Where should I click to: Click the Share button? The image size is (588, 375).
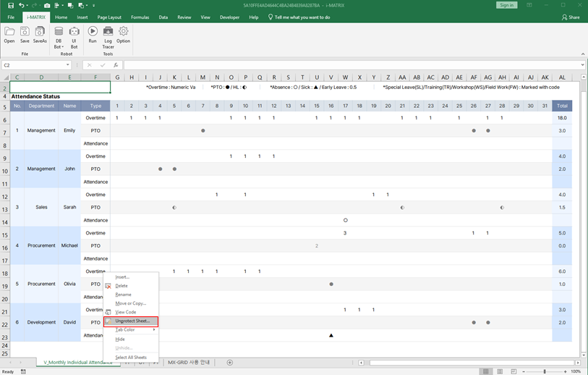tap(571, 17)
